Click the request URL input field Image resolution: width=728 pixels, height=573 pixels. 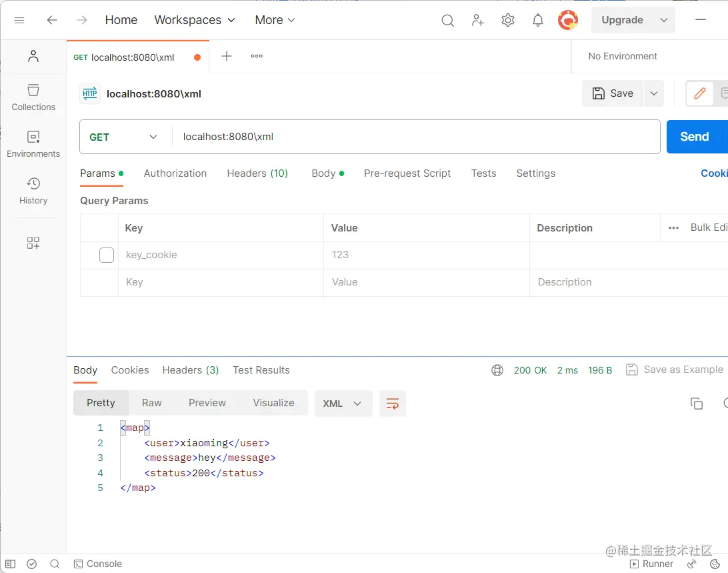click(416, 137)
